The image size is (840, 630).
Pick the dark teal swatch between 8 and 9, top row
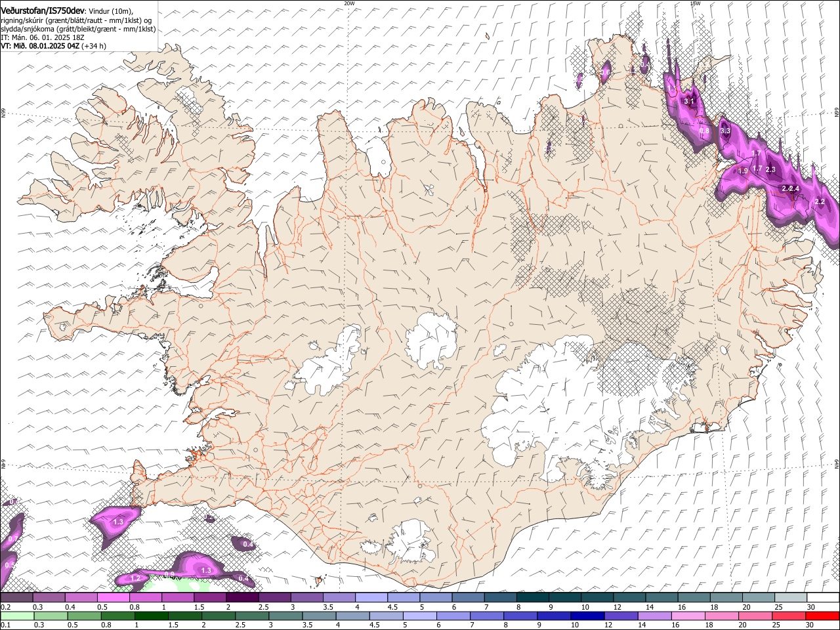tap(532, 598)
